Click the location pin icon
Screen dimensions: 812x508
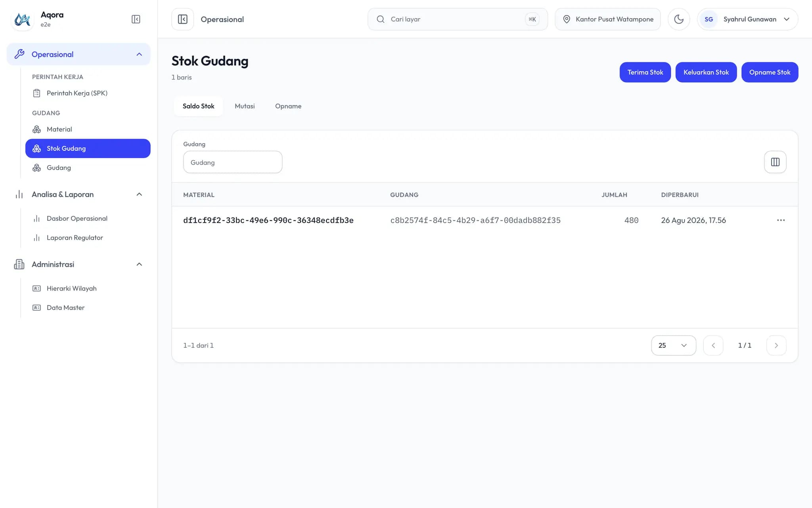(567, 19)
